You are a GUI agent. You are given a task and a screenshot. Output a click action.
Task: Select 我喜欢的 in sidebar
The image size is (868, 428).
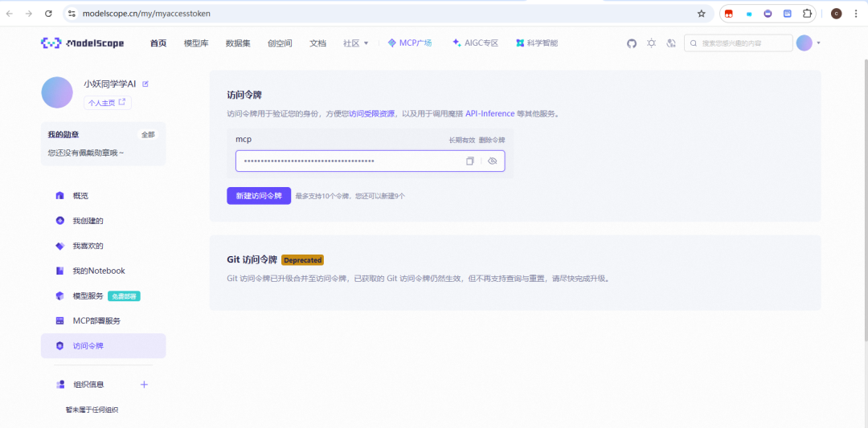coord(103,246)
